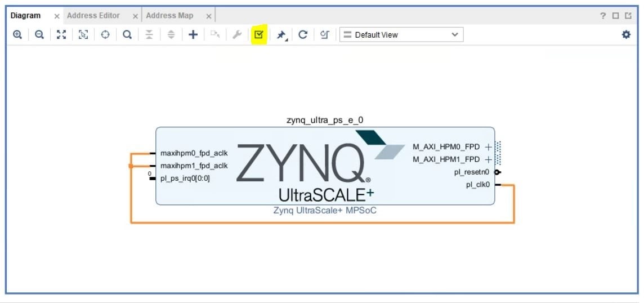Image resolution: width=644 pixels, height=303 pixels.
Task: Add IP with the plus icon
Action: [x=193, y=35]
